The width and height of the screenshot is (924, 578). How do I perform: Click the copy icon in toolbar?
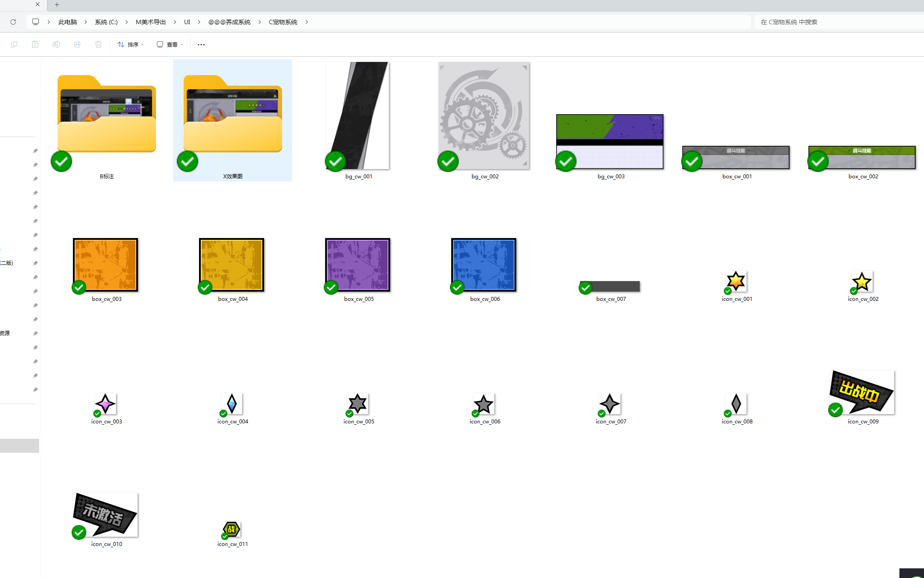[x=14, y=44]
